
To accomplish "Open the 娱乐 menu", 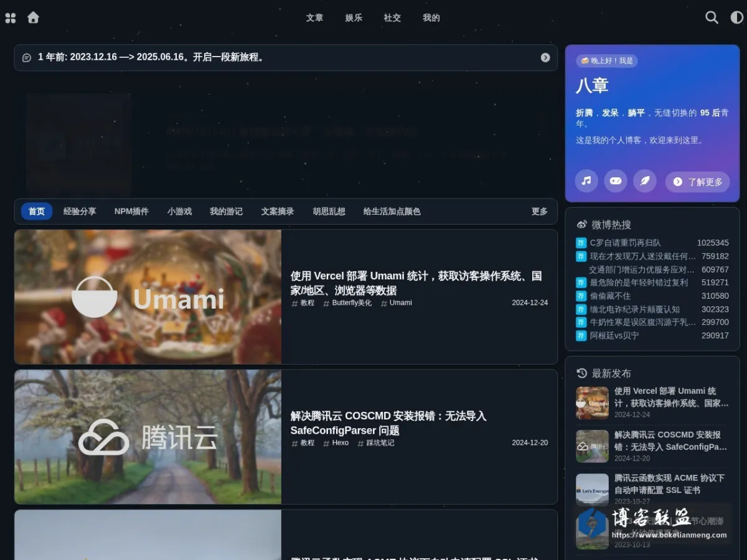I will (354, 18).
